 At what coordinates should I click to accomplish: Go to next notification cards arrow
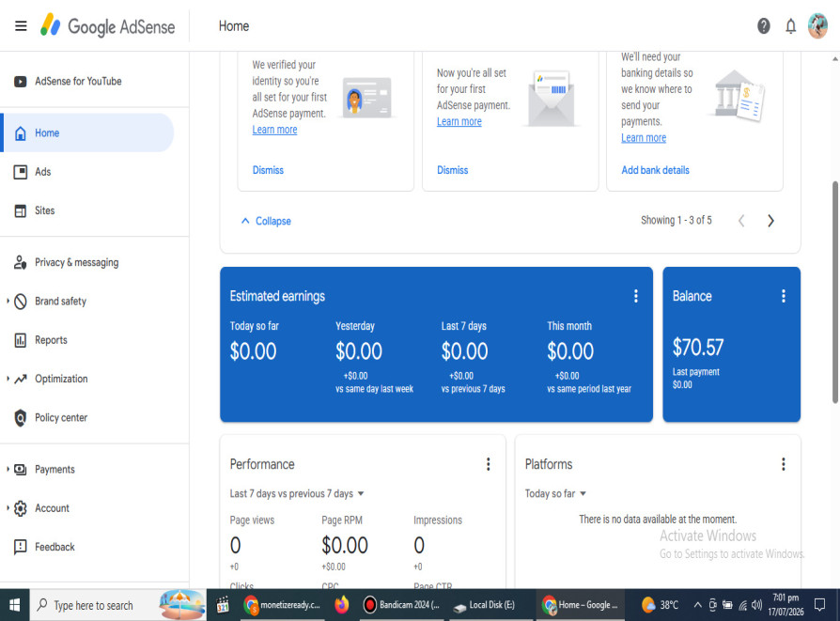[770, 221]
